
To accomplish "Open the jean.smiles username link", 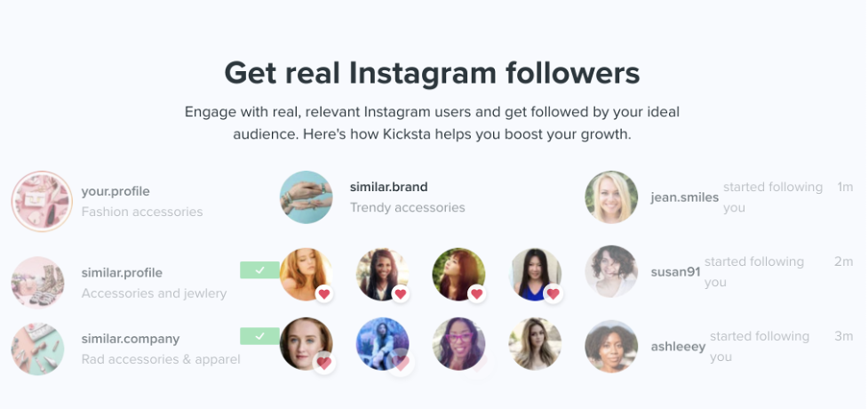I will tap(685, 197).
